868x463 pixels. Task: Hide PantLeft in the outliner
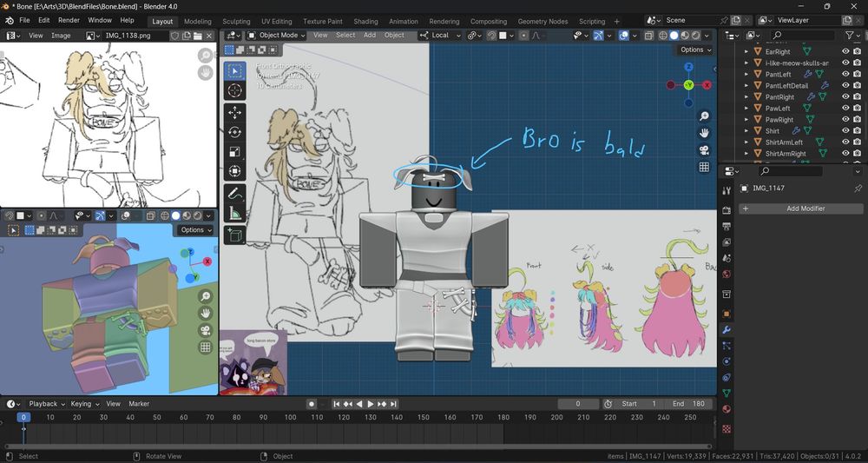click(845, 74)
